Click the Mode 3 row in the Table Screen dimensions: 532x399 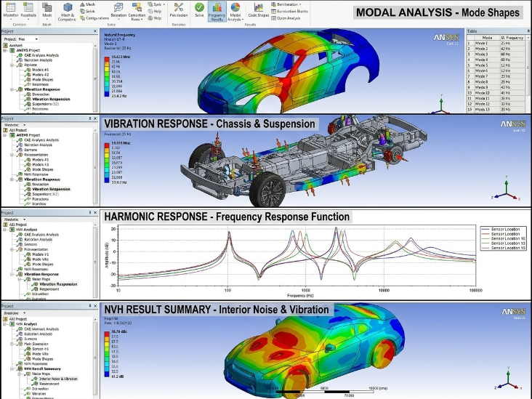(496, 55)
